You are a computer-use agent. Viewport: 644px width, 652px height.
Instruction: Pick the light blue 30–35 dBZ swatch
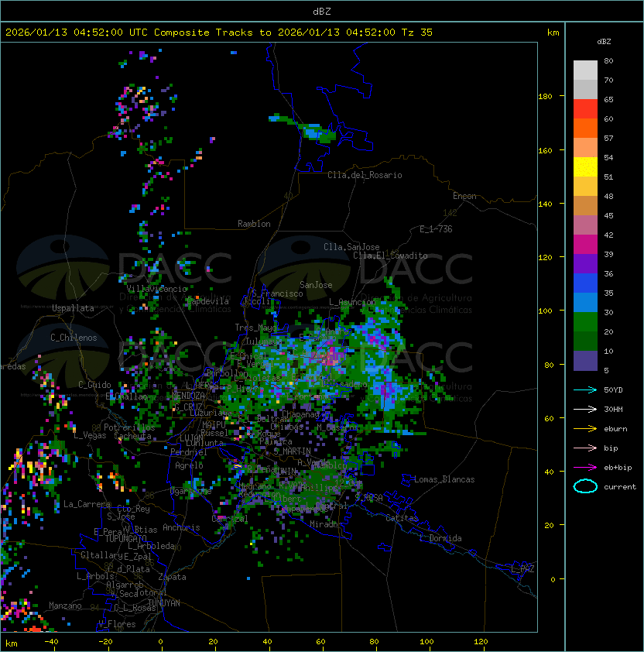[585, 302]
